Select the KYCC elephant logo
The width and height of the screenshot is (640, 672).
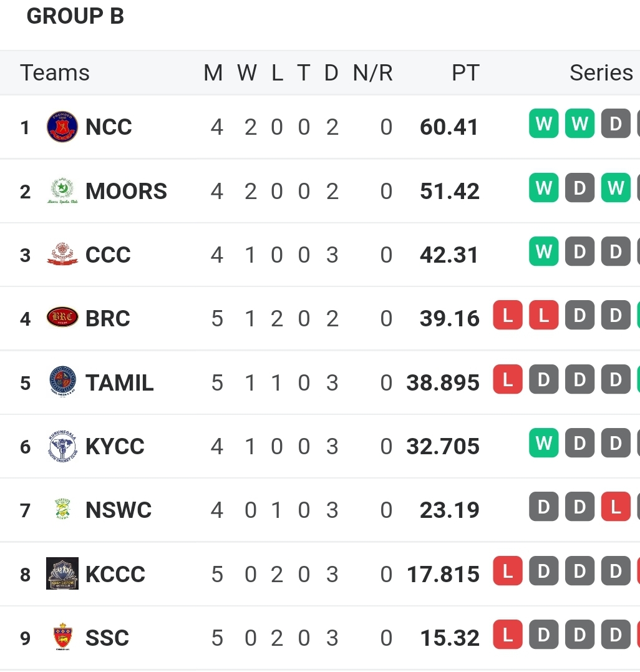click(62, 446)
